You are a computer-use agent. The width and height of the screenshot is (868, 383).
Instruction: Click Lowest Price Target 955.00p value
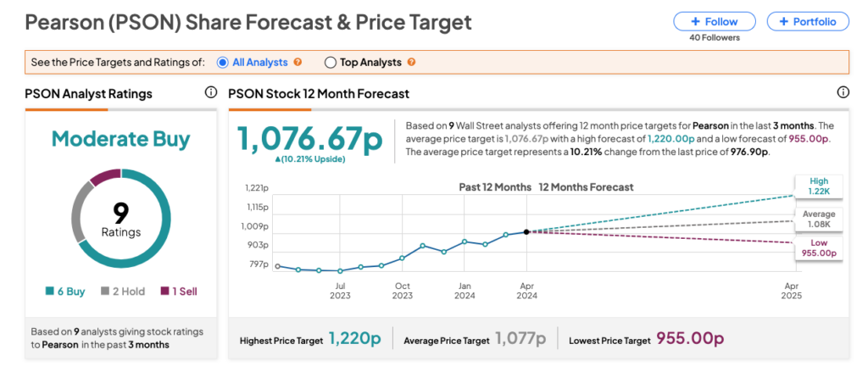[x=690, y=339]
